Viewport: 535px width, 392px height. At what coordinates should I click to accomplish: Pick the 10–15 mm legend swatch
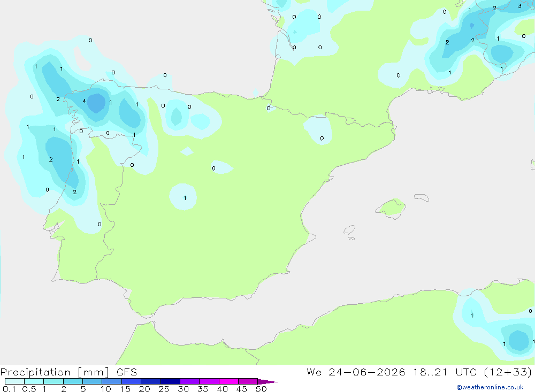tap(112, 381)
